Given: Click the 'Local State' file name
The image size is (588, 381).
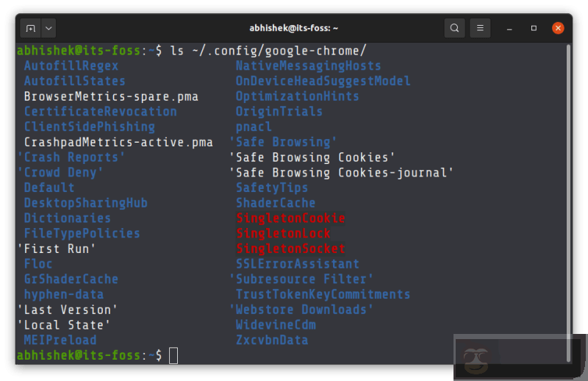Looking at the screenshot, I should tap(64, 325).
